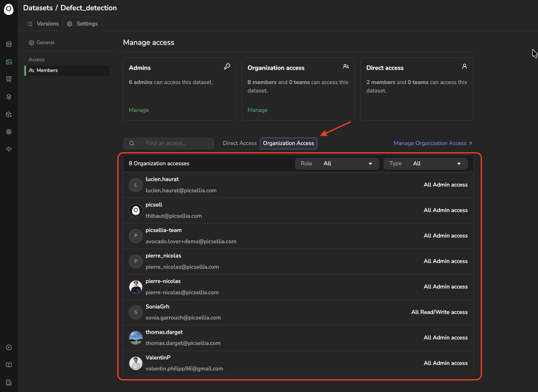Click Manage link in Admins card
The width and height of the screenshot is (538, 392).
coord(139,110)
